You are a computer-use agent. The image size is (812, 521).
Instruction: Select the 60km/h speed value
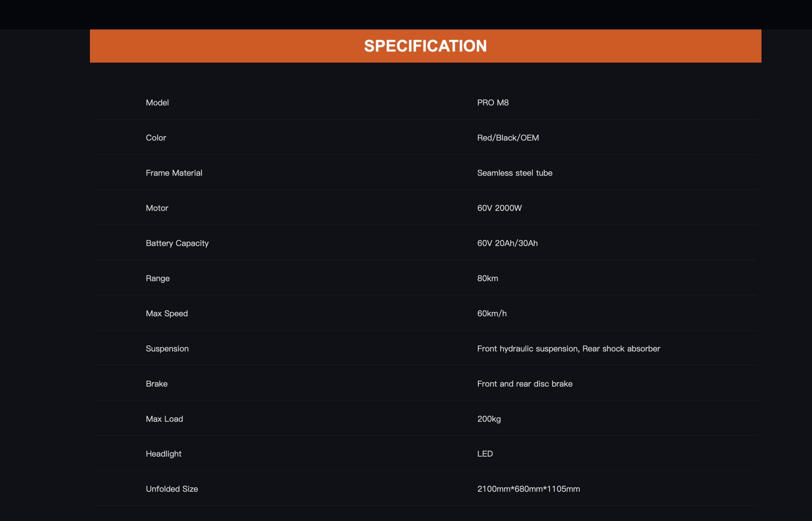point(492,314)
